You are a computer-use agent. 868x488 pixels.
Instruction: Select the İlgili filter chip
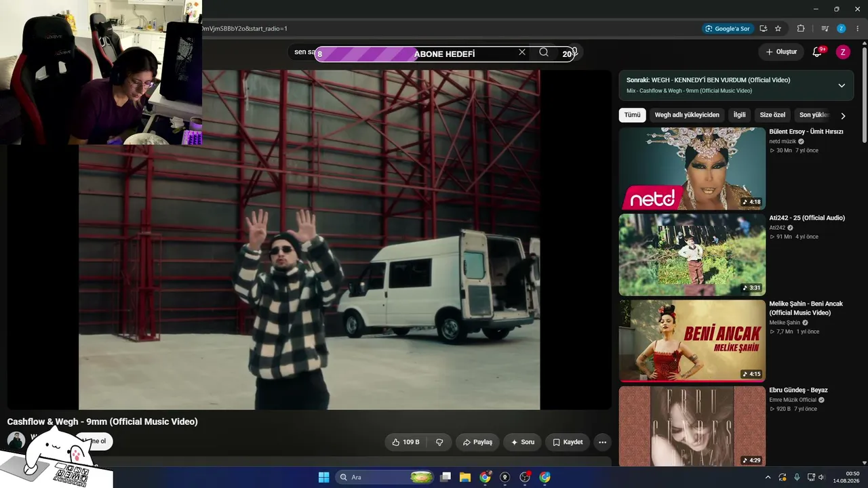(739, 115)
